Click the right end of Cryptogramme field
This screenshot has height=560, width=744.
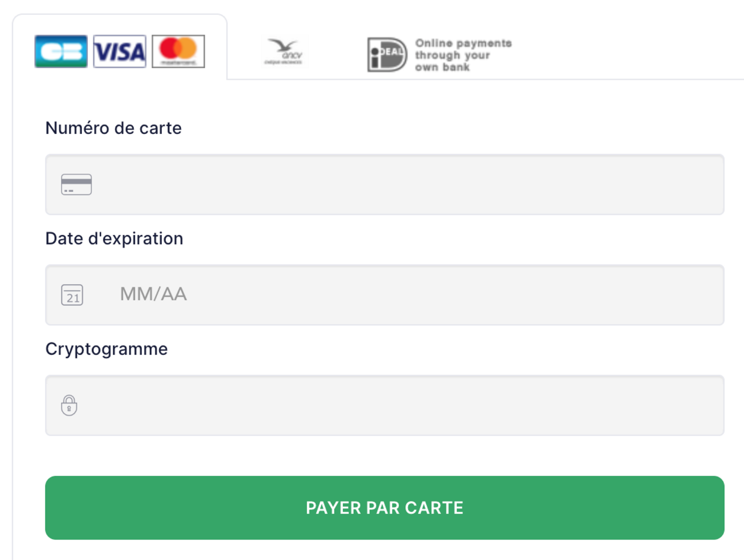(x=698, y=405)
